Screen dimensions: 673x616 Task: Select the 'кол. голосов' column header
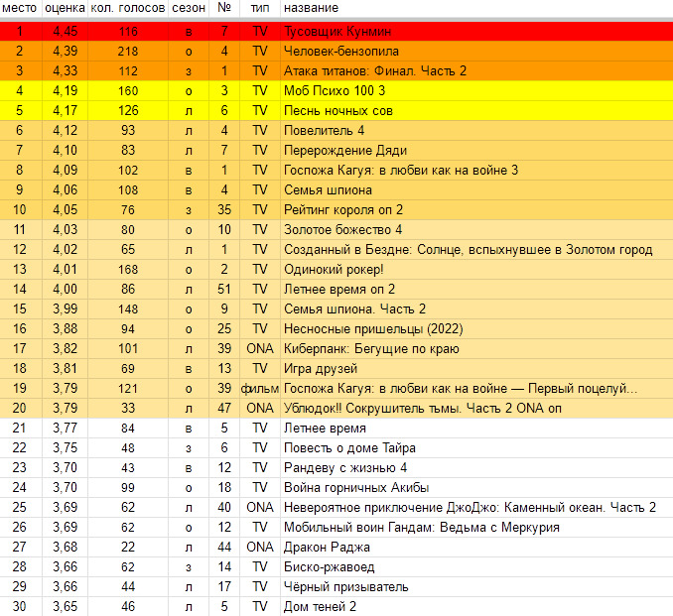pos(128,8)
